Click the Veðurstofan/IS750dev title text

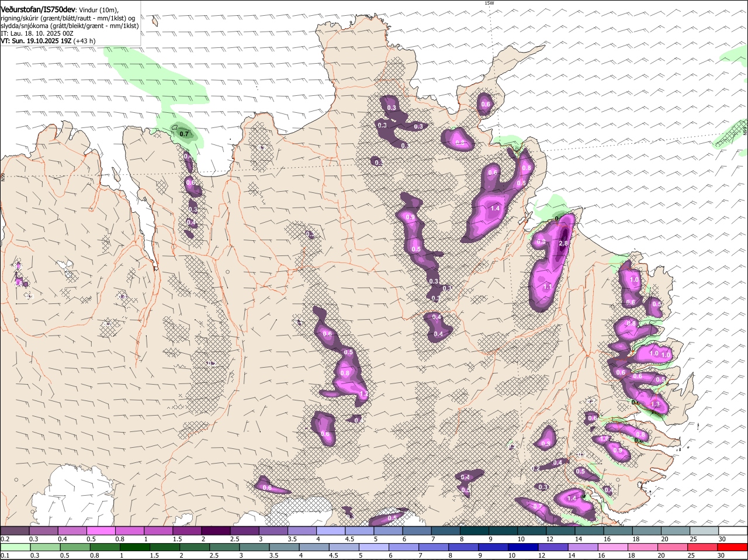37,9
